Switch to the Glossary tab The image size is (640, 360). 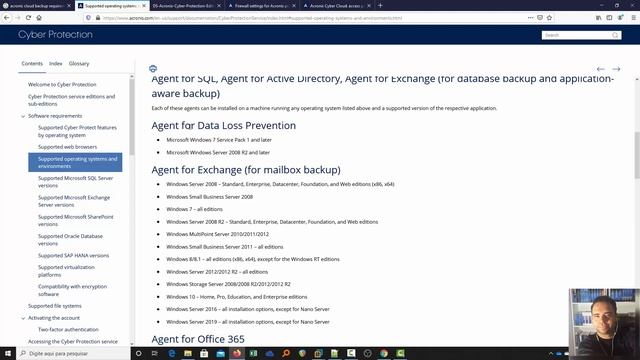click(79, 64)
